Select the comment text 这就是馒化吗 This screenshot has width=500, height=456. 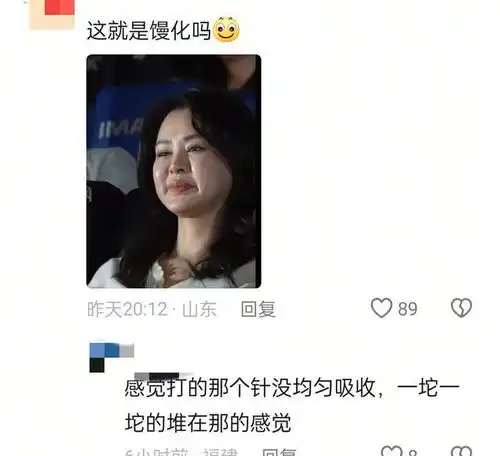(x=149, y=31)
